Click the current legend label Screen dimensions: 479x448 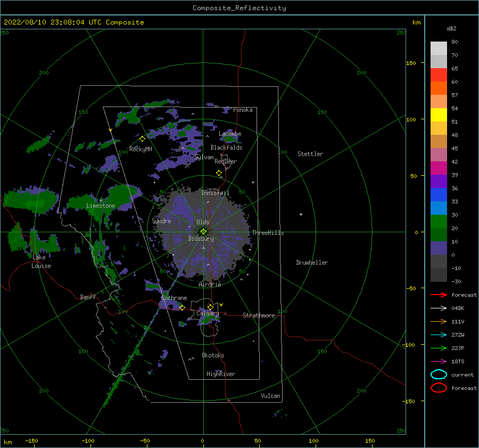463,374
